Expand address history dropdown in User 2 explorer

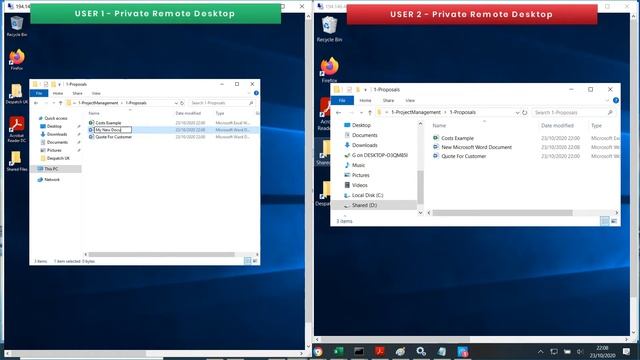tap(518, 112)
